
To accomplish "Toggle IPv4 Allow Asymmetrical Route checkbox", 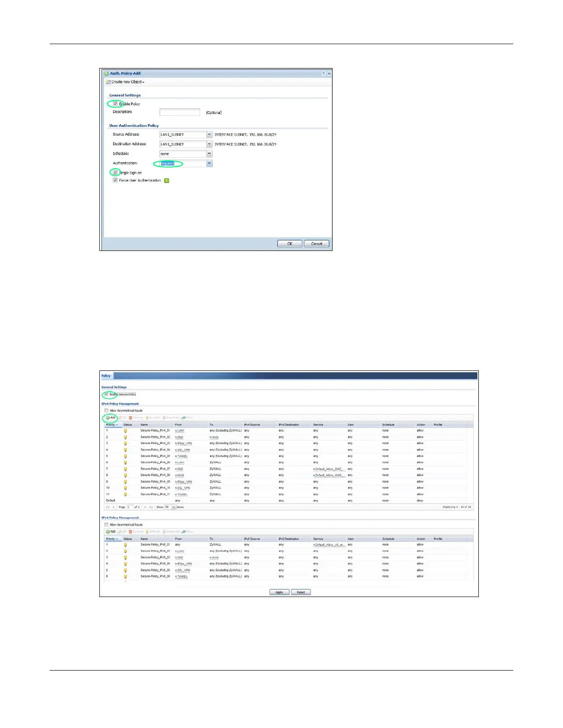I will [x=106, y=410].
